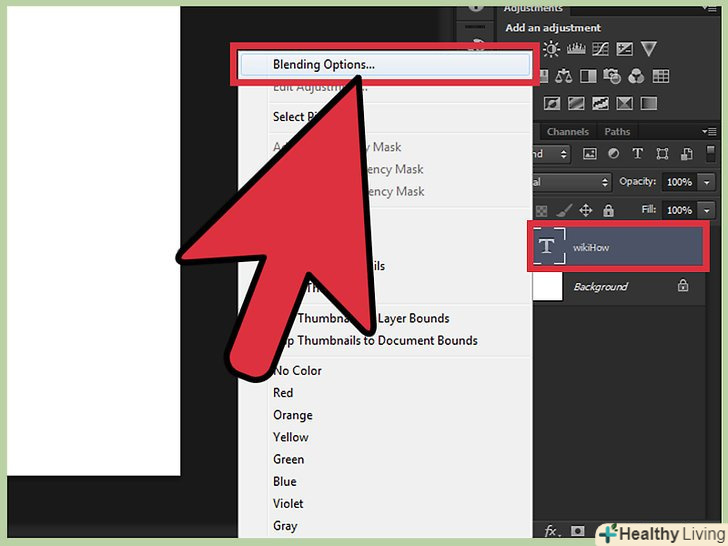Viewport: 728px width, 546px height.
Task: Select the Background layer thumbnail
Action: [x=547, y=286]
